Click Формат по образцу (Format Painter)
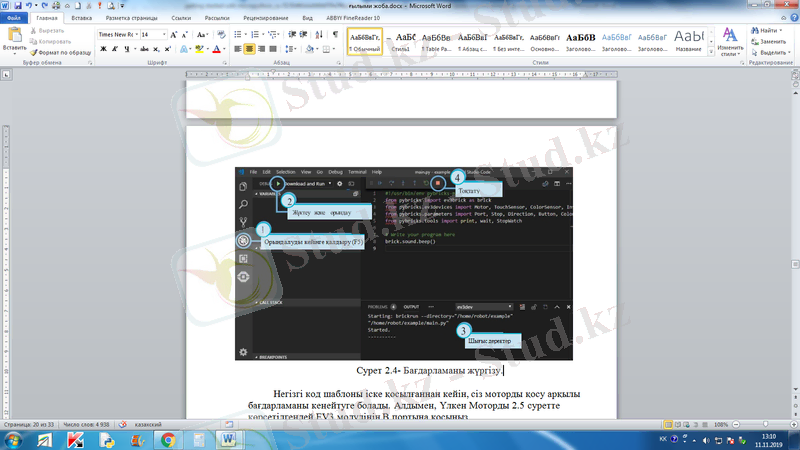Viewport: 800px width, 450px height. (x=60, y=53)
